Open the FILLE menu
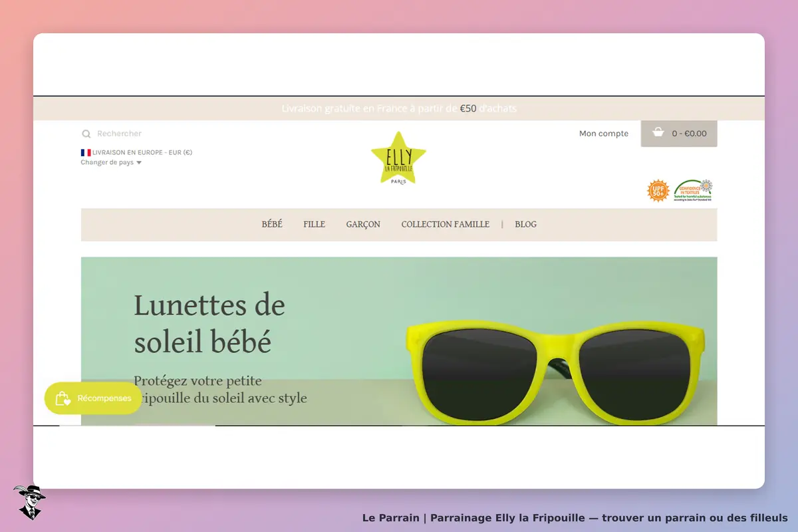This screenshot has width=798, height=532. point(314,224)
